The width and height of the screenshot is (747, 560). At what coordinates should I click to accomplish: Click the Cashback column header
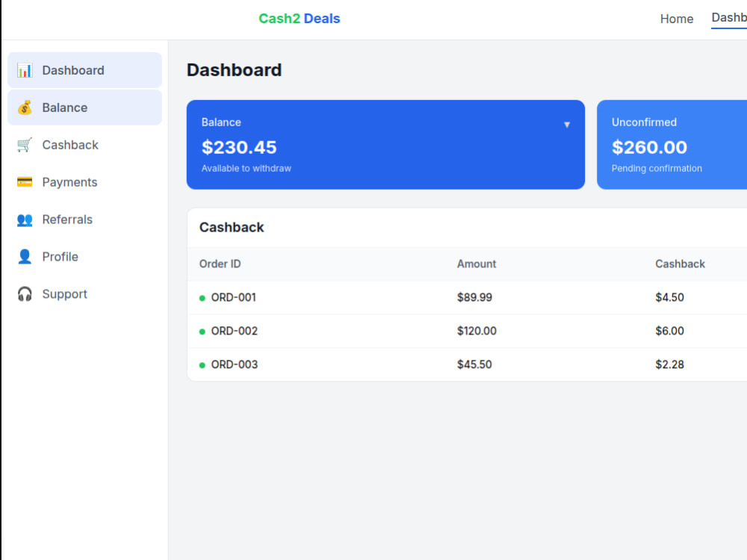click(680, 264)
